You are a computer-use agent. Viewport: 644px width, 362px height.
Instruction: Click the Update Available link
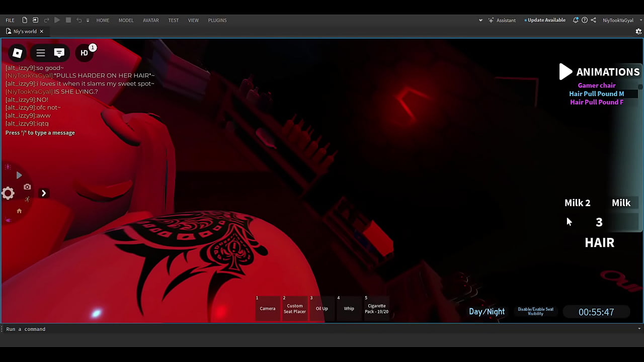546,20
